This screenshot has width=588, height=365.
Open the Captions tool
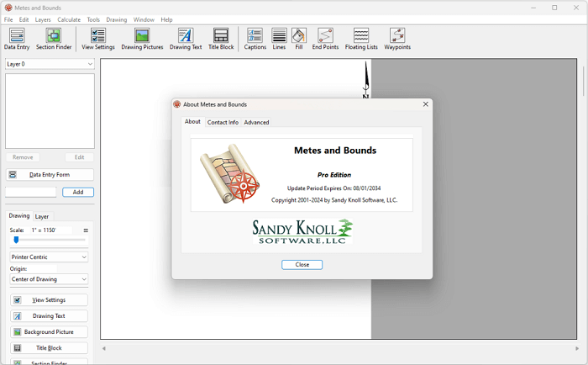[x=255, y=39]
